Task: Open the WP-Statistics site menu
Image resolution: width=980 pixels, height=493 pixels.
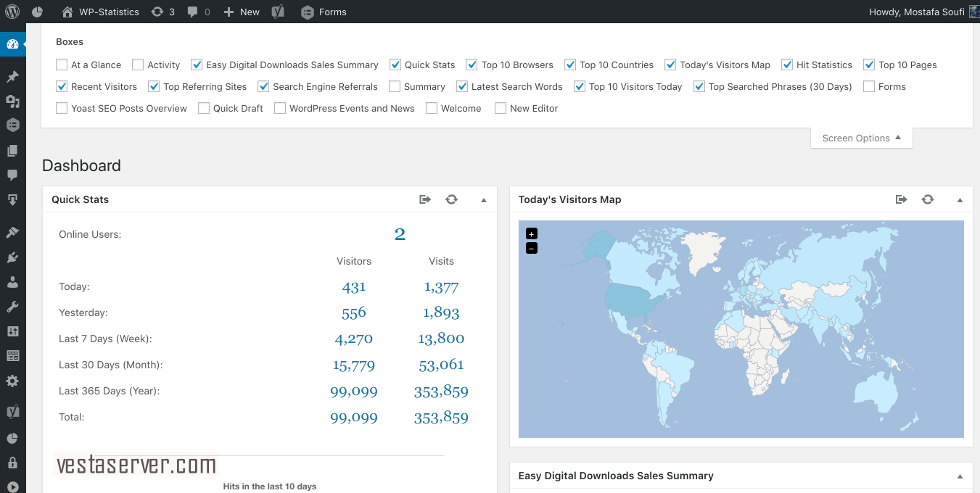Action: (x=100, y=12)
